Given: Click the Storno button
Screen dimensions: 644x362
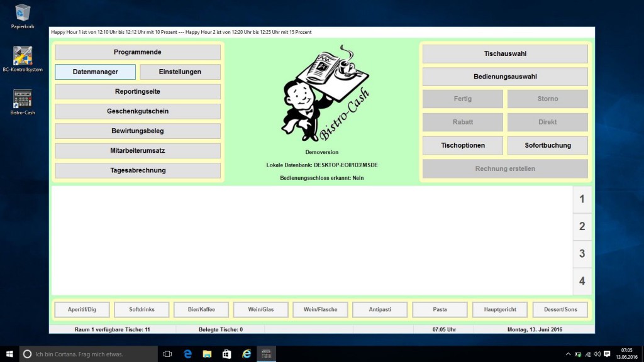Looking at the screenshot, I should pyautogui.click(x=548, y=99).
